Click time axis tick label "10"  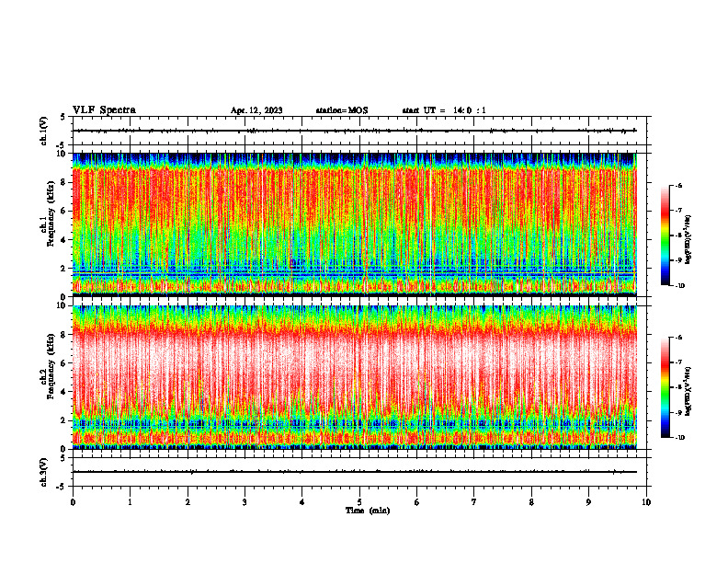646,502
